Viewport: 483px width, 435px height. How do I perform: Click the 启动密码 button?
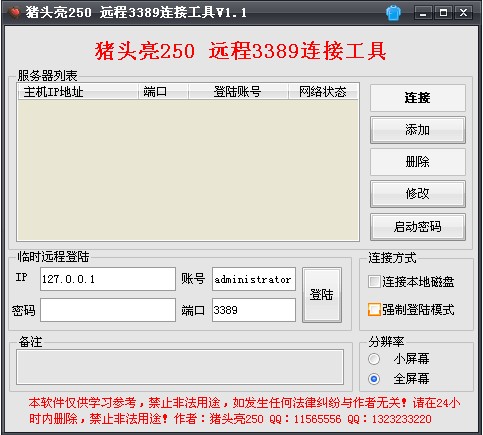tap(418, 227)
